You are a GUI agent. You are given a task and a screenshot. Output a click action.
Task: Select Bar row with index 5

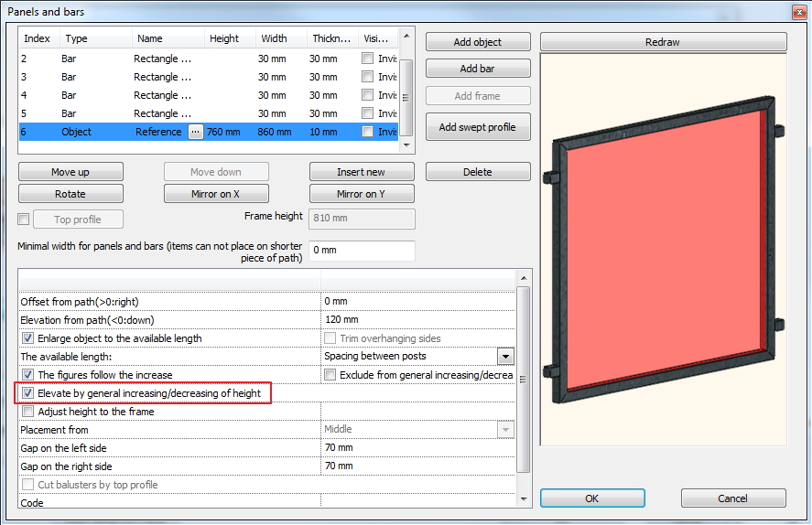209,113
